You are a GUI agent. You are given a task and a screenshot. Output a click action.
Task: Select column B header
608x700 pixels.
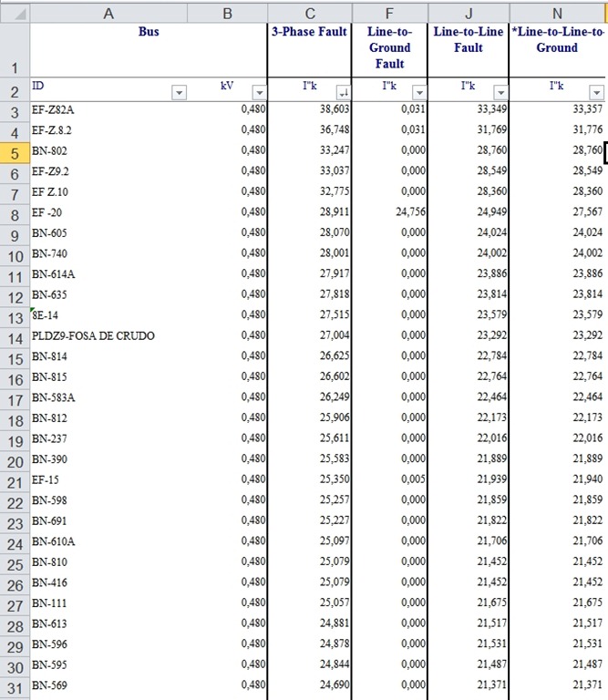click(x=227, y=14)
